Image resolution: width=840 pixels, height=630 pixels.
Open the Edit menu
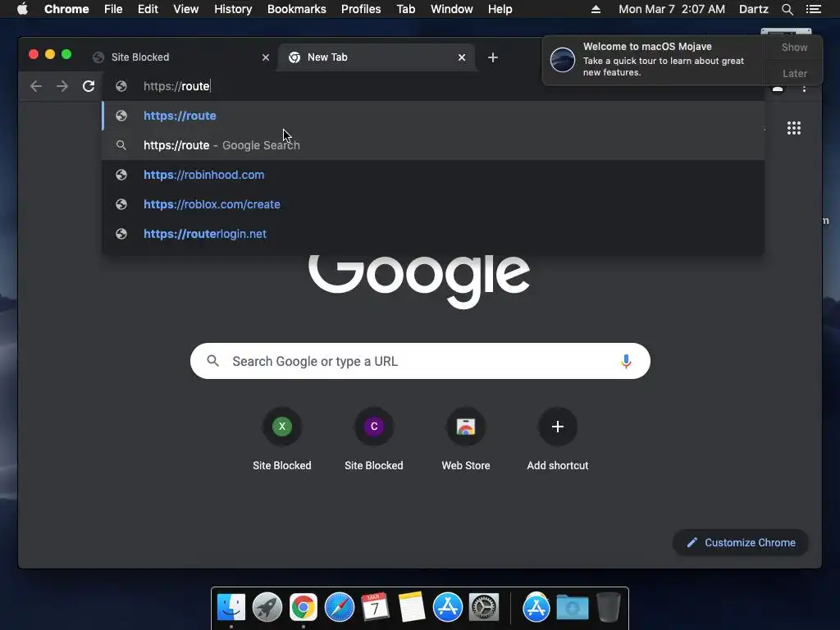pyautogui.click(x=148, y=9)
